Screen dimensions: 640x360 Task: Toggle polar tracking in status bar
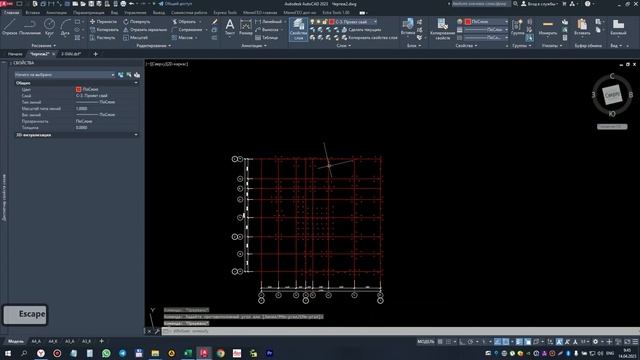[x=471, y=342]
